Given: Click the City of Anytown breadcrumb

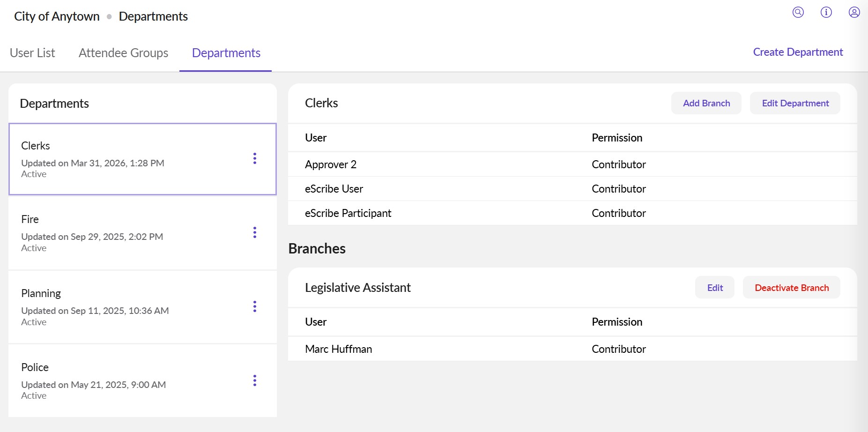Looking at the screenshot, I should point(57,16).
